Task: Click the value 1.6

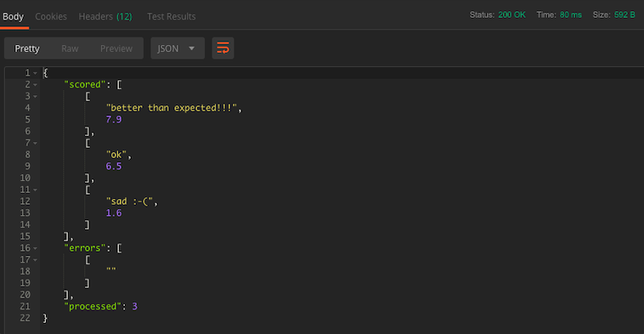Action: point(114,213)
